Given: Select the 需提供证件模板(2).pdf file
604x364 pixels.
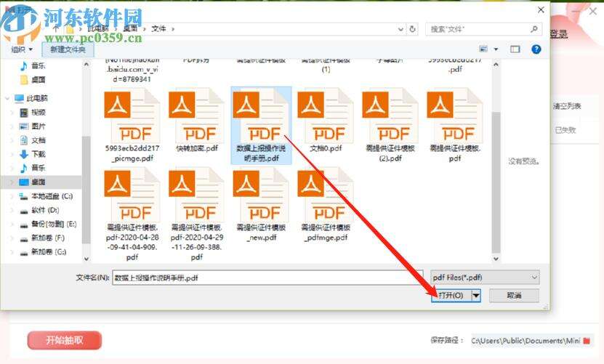Looking at the screenshot, I should [x=390, y=125].
